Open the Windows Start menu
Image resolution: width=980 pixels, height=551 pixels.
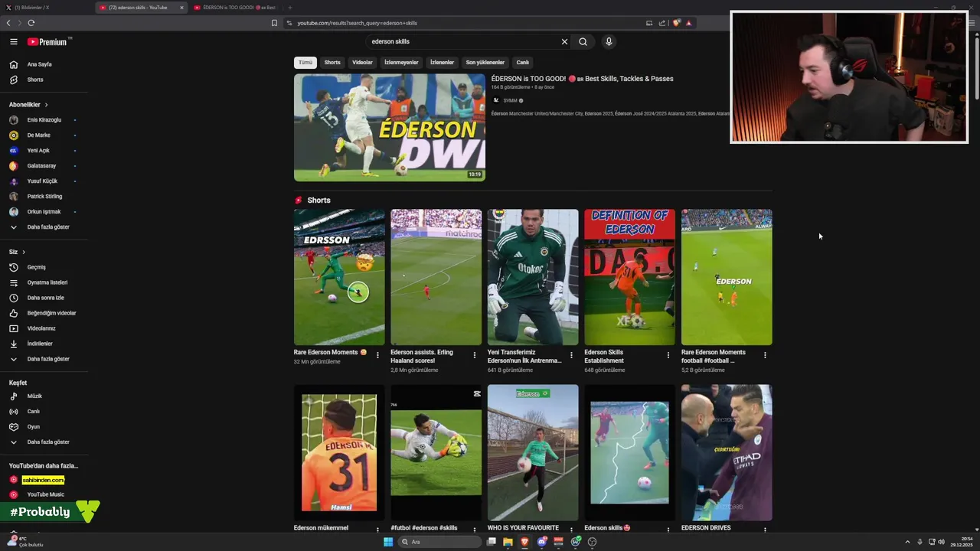(x=388, y=542)
